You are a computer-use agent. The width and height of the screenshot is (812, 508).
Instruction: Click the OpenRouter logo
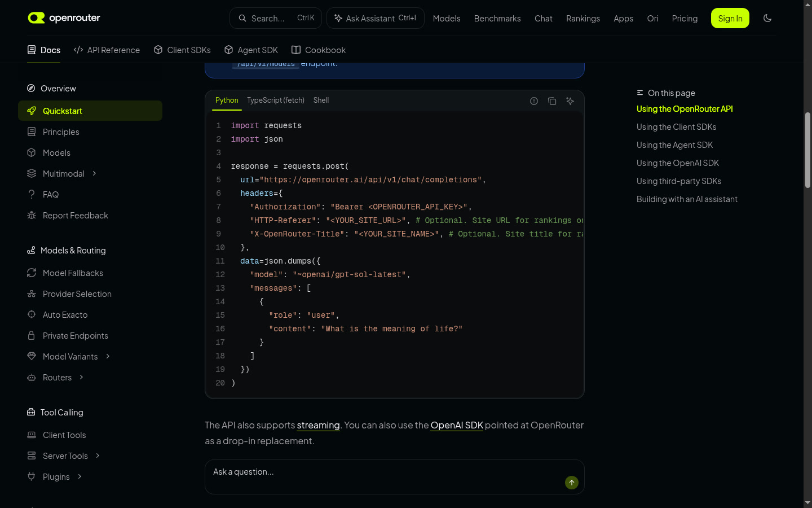pyautogui.click(x=64, y=18)
